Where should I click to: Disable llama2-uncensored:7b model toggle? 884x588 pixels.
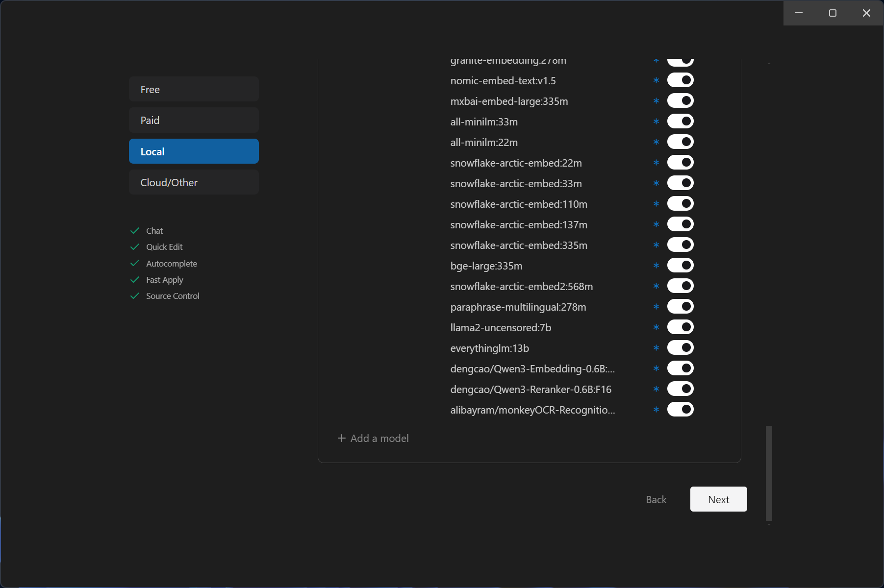[x=681, y=327]
